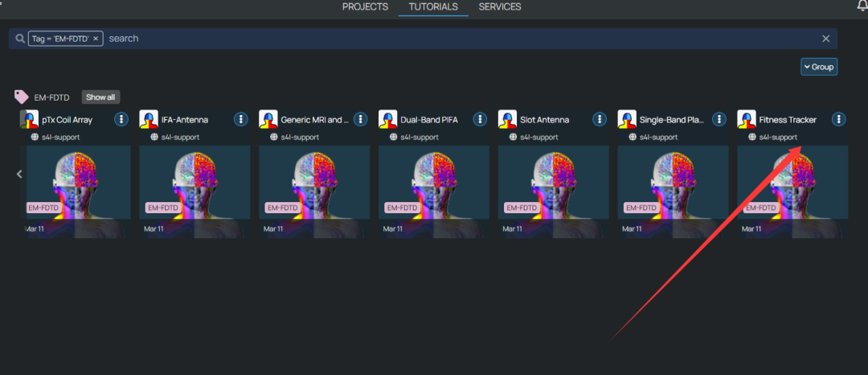Click EM-FDTD tag on pTx Coil Array card
The height and width of the screenshot is (375, 868).
coord(42,208)
